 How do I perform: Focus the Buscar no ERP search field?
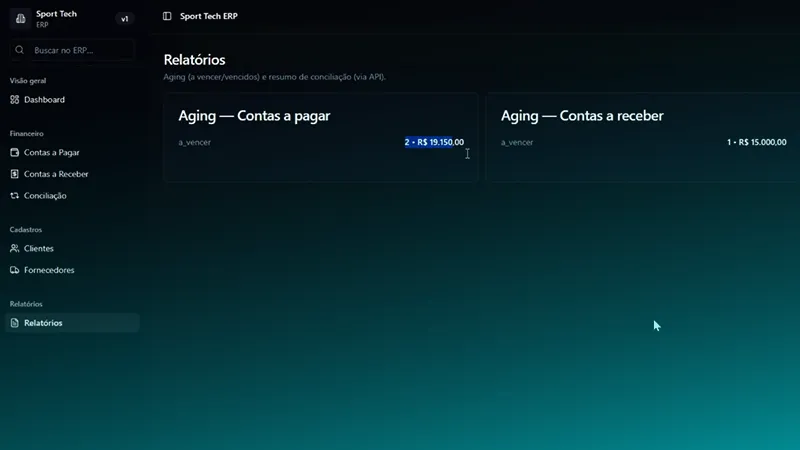(72, 50)
